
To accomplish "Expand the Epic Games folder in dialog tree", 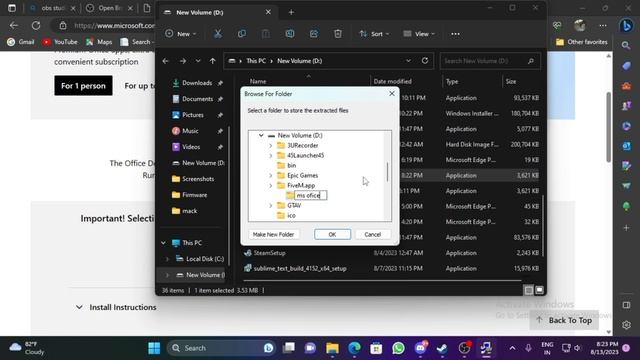I will coord(271,176).
